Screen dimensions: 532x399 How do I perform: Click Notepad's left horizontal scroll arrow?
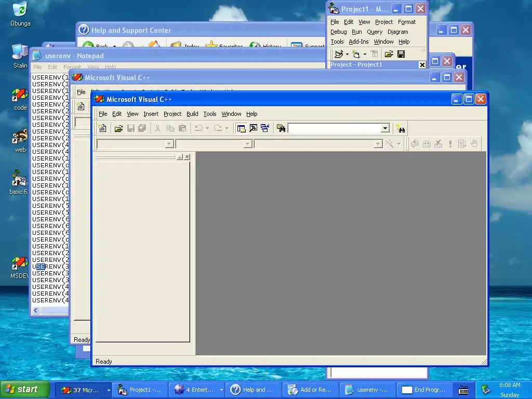point(36,311)
